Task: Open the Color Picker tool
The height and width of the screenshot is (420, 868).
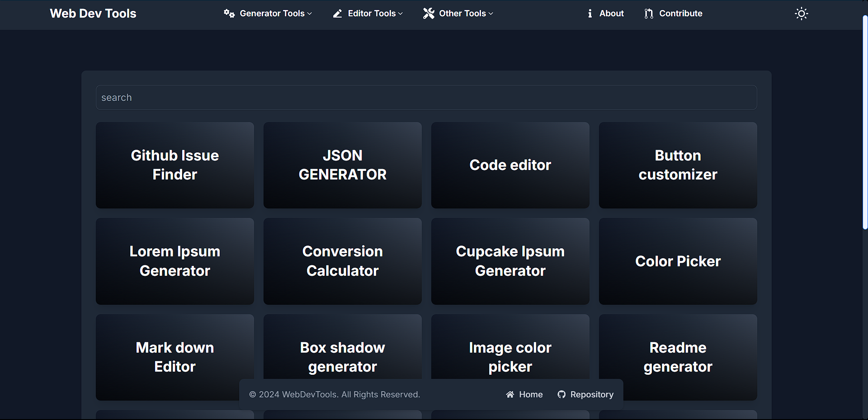Action: [678, 261]
